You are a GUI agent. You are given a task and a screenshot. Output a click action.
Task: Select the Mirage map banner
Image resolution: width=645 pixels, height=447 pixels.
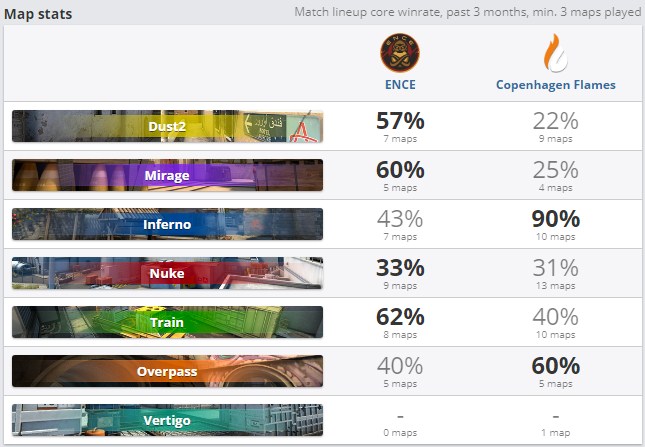(x=167, y=175)
